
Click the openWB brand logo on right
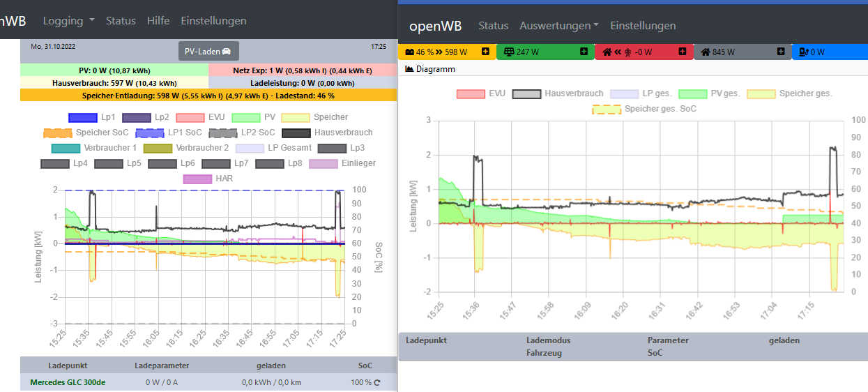pos(435,26)
